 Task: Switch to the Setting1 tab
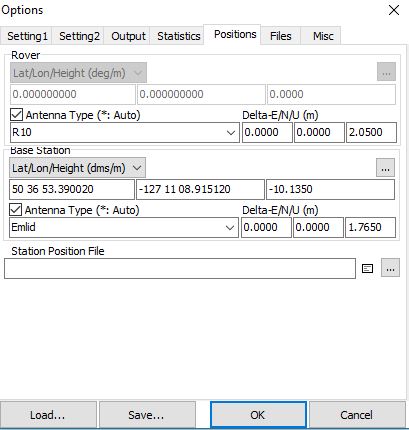pyautogui.click(x=27, y=36)
